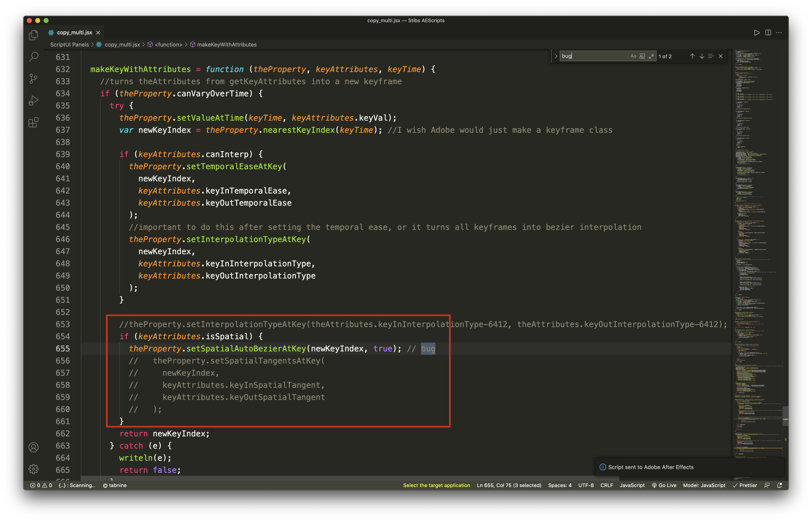Image resolution: width=812 pixels, height=521 pixels.
Task: Close the copy_multi.jsx tab
Action: pos(98,32)
